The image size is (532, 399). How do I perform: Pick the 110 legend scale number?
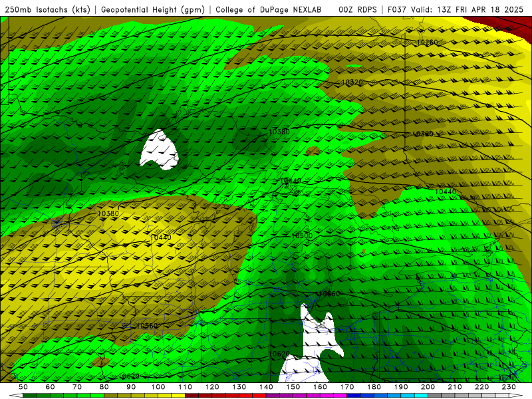[x=186, y=387]
